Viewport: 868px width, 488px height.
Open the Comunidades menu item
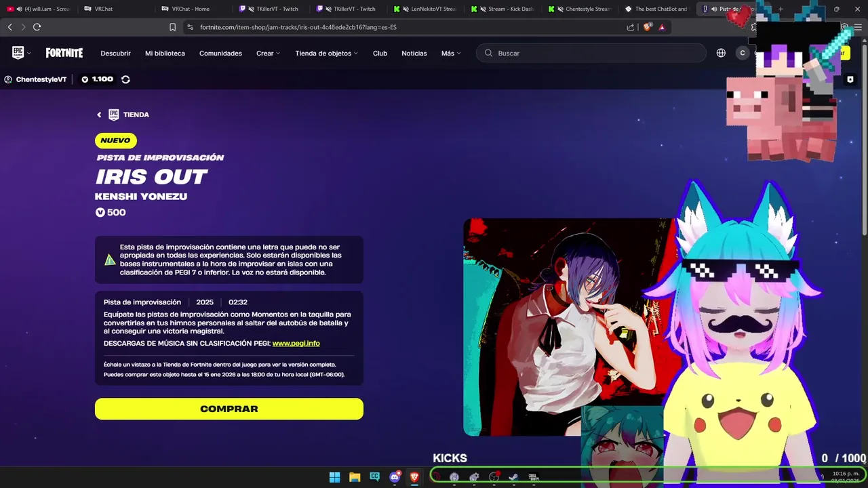tap(220, 53)
